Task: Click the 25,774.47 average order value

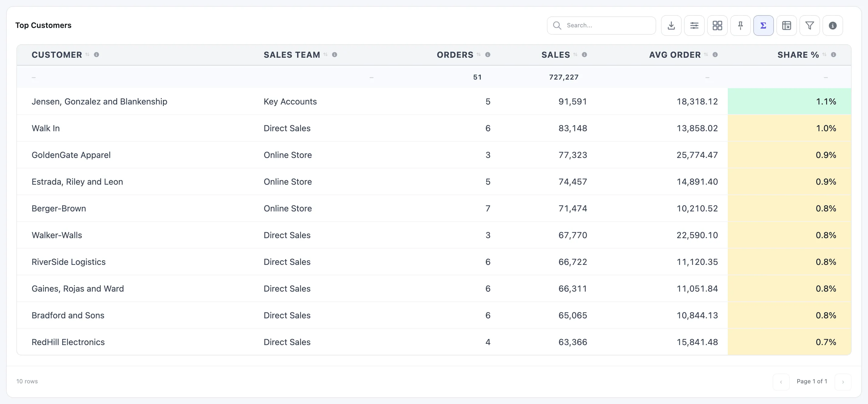Action: coord(697,155)
